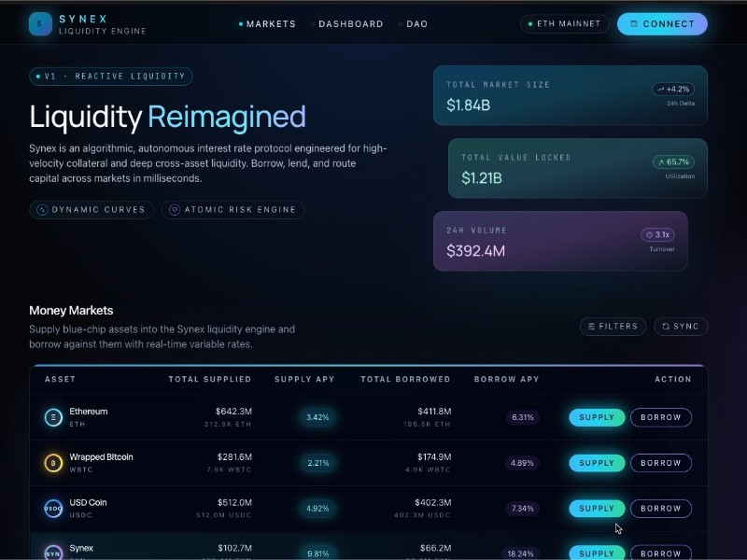Click the Wrapped Bitcoin coin icon

click(x=53, y=463)
